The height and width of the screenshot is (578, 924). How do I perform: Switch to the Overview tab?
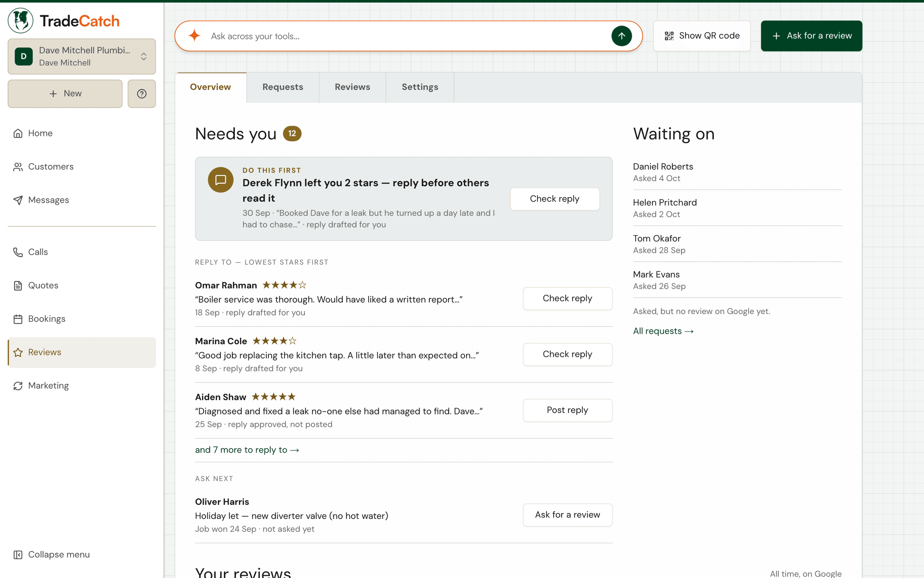point(211,87)
